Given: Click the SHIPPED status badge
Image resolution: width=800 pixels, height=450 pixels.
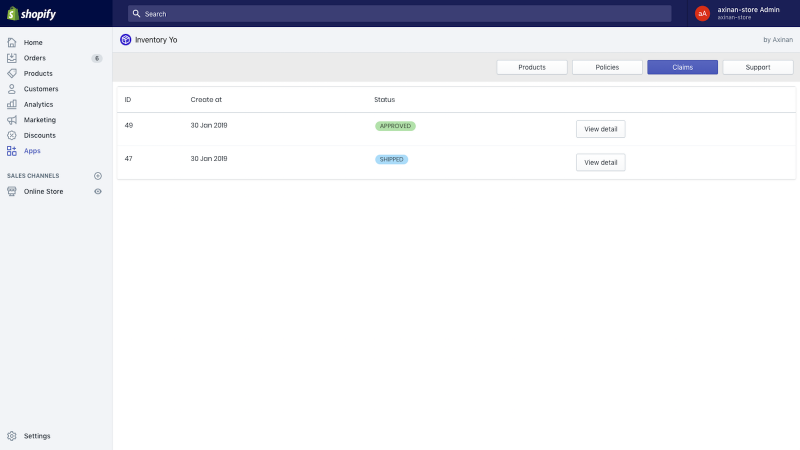Looking at the screenshot, I should point(391,159).
